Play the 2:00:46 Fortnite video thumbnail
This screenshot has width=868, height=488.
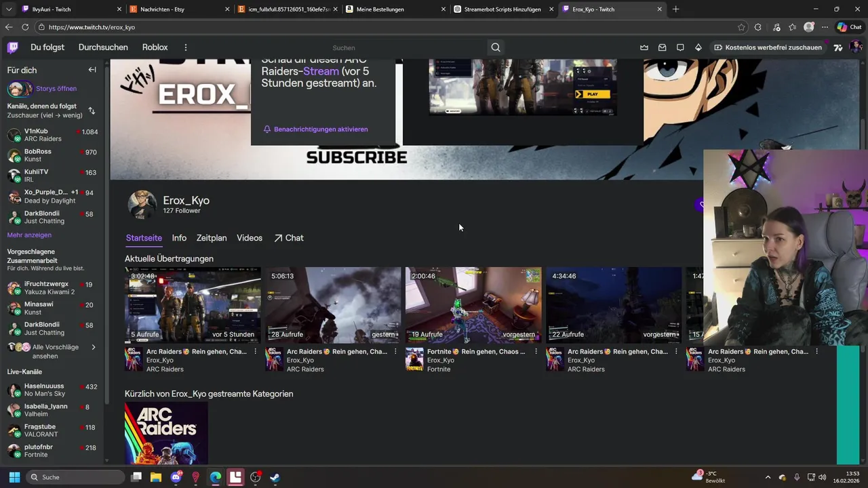coord(473,305)
